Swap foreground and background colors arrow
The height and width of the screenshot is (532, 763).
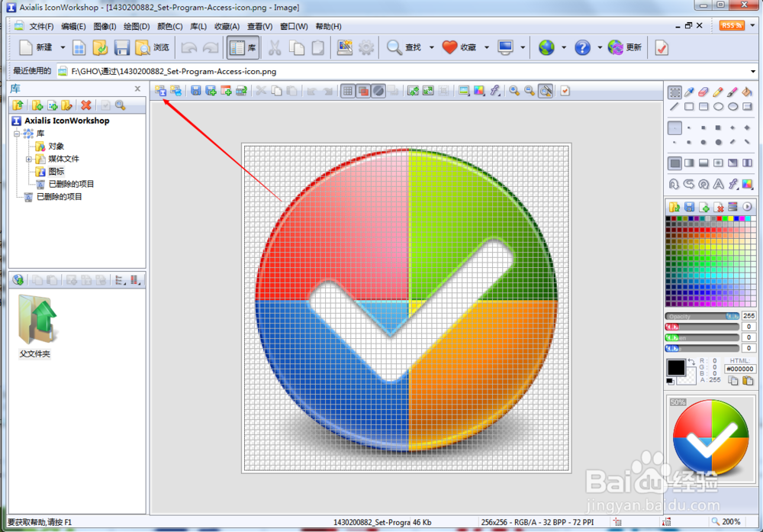pos(691,362)
